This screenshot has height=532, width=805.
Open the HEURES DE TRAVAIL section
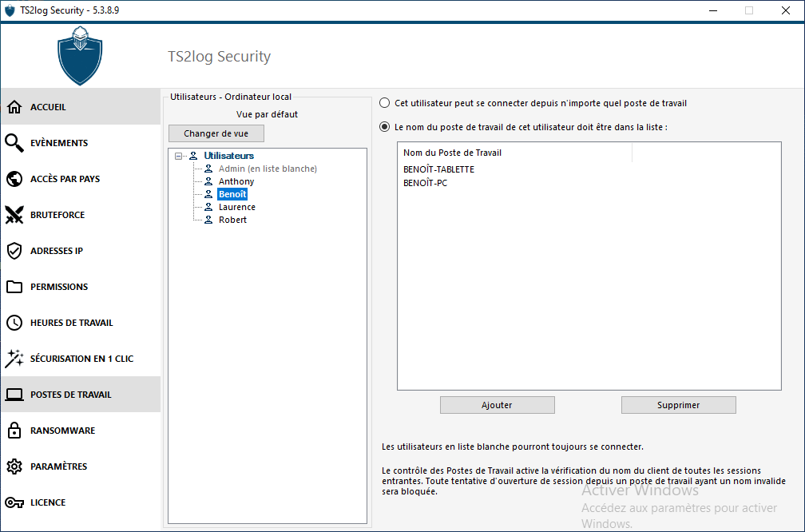click(x=81, y=323)
